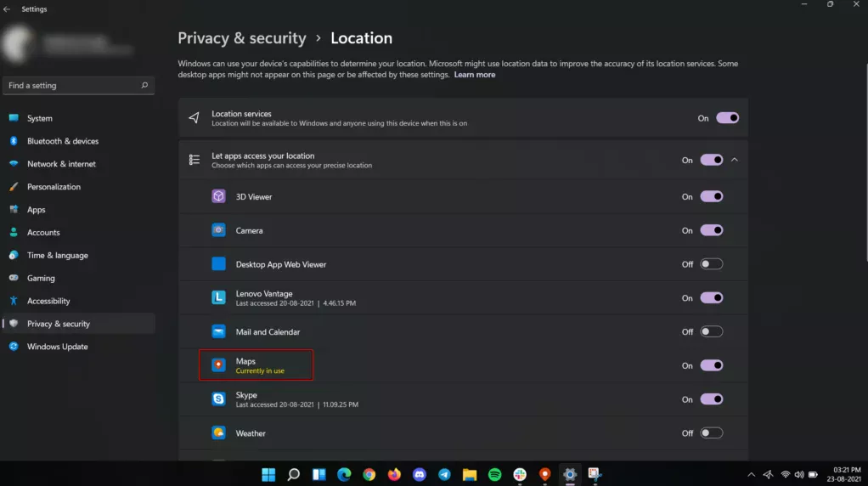Click the Windows Start button
This screenshot has height=486, width=868.
point(268,474)
